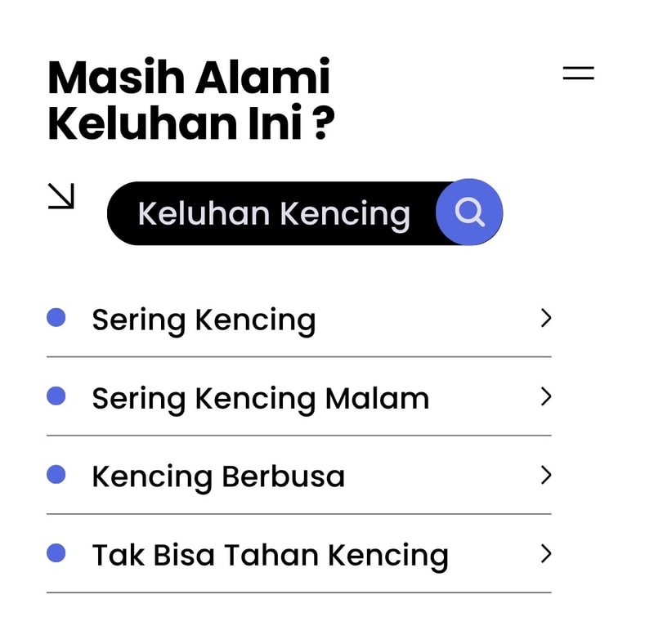Image resolution: width=654 pixels, height=644 pixels.
Task: Click the blue dot beside Tak Bisa Tahan Kencing
Action: coord(56,553)
